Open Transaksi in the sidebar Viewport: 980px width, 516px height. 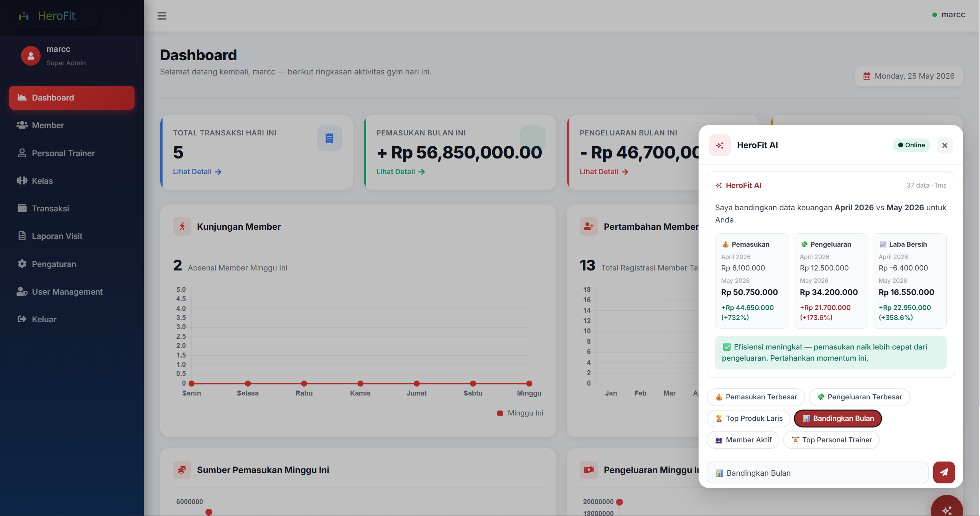tap(72, 208)
